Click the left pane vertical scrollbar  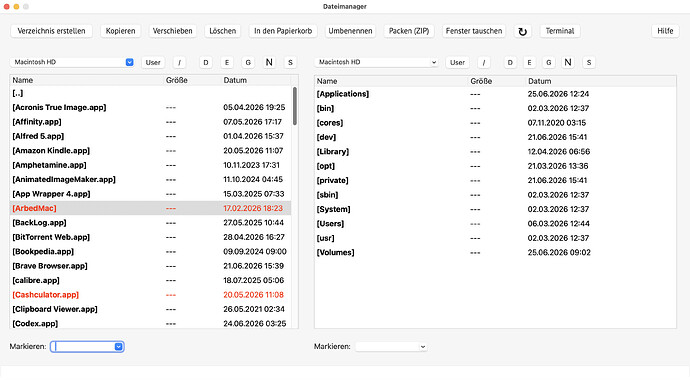(x=294, y=106)
